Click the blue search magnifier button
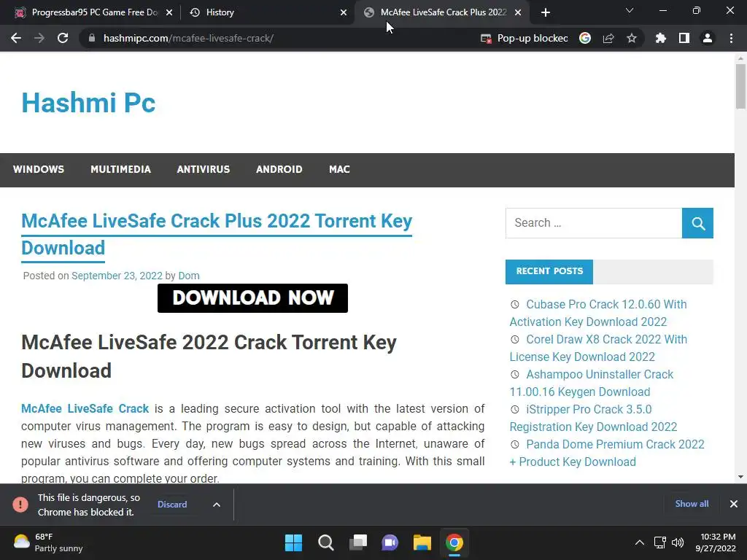This screenshot has height=560, width=747. point(697,223)
